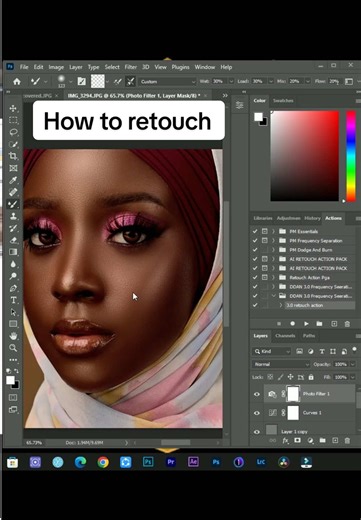Select the Move tool

pos(13,108)
